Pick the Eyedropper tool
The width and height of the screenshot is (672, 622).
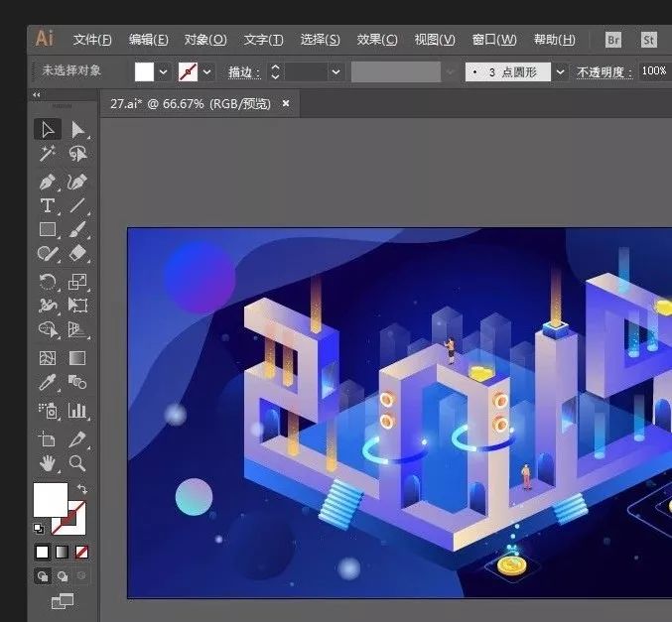tap(47, 383)
